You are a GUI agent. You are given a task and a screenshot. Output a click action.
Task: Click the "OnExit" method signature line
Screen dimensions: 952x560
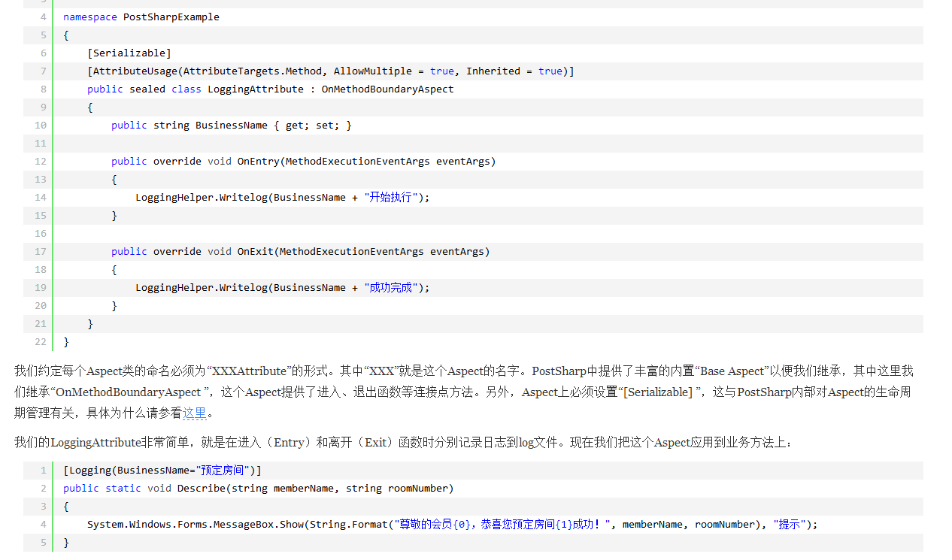pyautogui.click(x=301, y=251)
